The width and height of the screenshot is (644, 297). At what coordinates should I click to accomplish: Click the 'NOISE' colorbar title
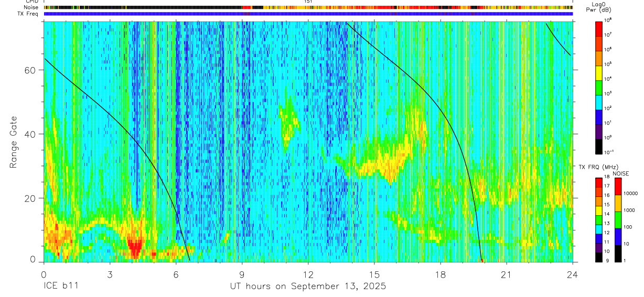pos(621,173)
